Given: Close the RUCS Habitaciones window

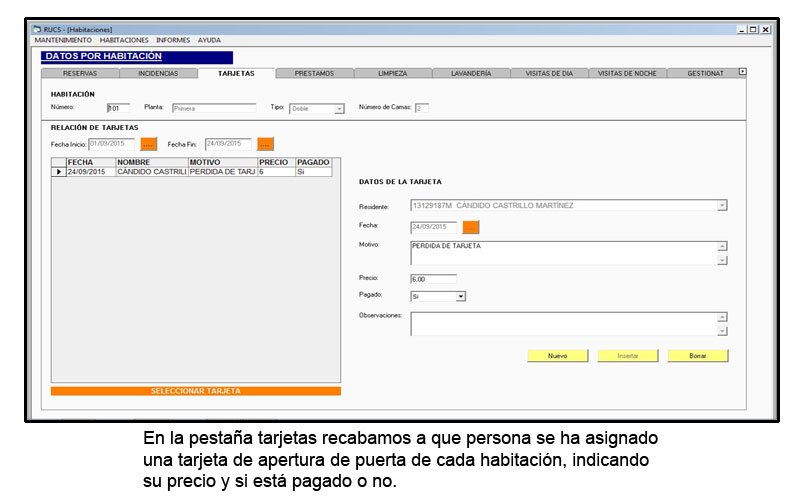Looking at the screenshot, I should pyautogui.click(x=765, y=30).
